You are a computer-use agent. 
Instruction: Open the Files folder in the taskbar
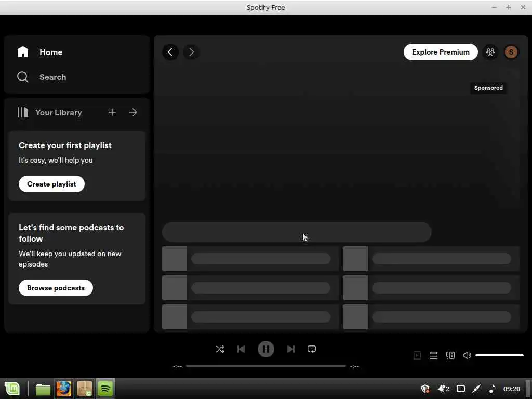(x=43, y=389)
